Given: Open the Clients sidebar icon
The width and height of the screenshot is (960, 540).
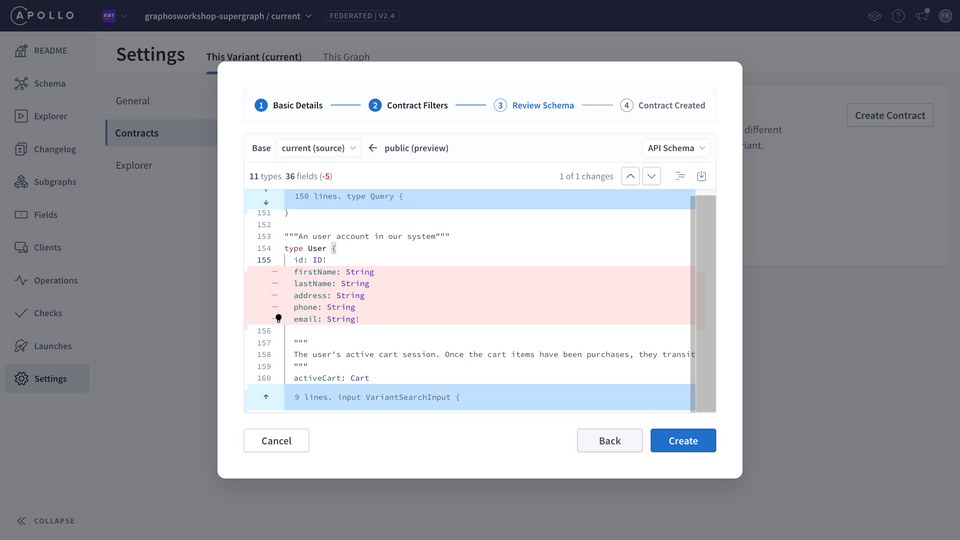Looking at the screenshot, I should pyautogui.click(x=21, y=247).
